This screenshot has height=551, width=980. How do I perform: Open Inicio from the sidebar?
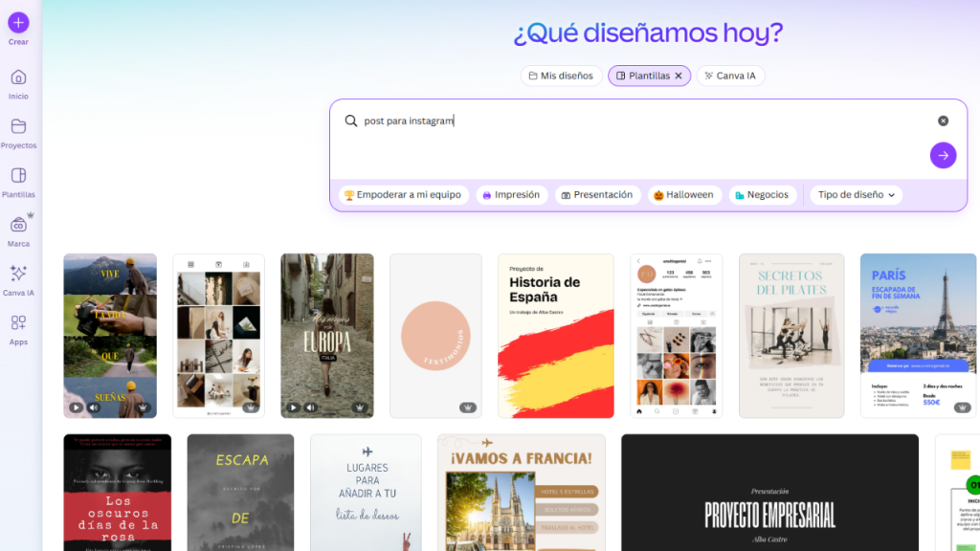point(18,77)
